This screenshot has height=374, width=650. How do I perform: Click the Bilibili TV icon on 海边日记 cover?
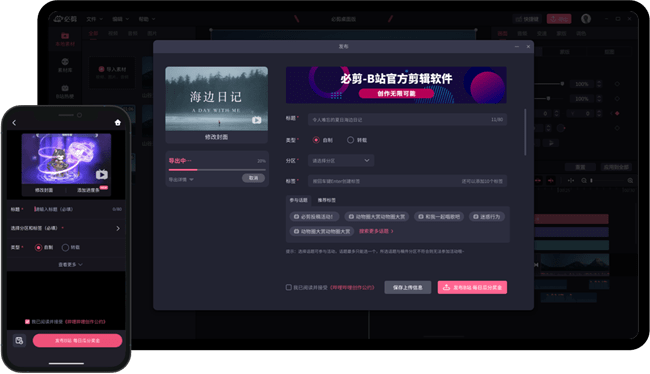[x=257, y=120]
